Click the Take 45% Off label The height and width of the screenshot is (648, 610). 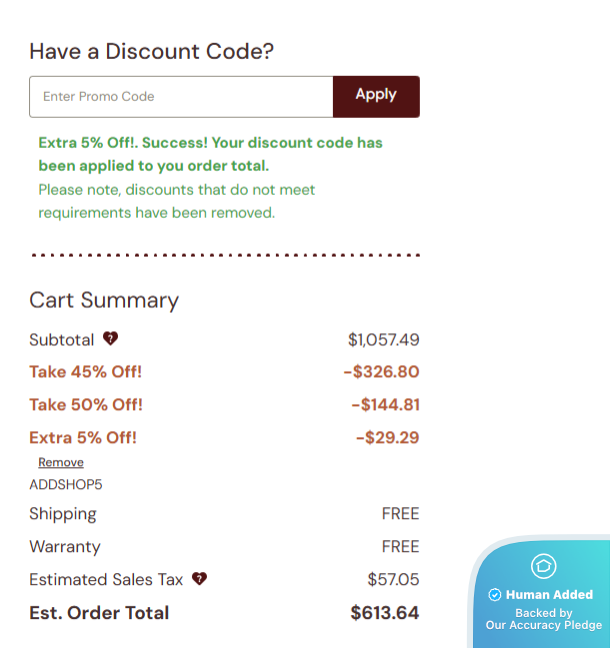pos(86,372)
